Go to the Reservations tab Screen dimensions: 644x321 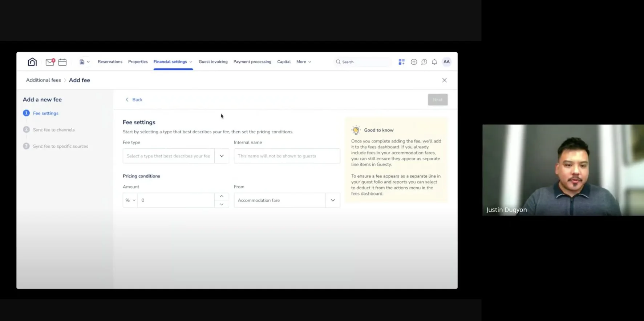click(110, 62)
